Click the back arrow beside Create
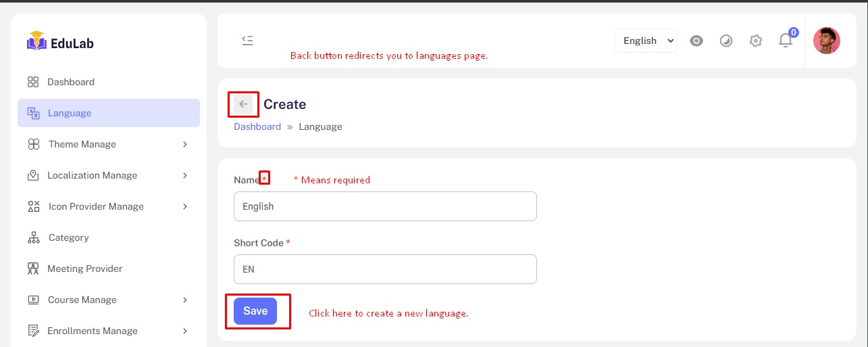This screenshot has width=868, height=347. [x=243, y=104]
